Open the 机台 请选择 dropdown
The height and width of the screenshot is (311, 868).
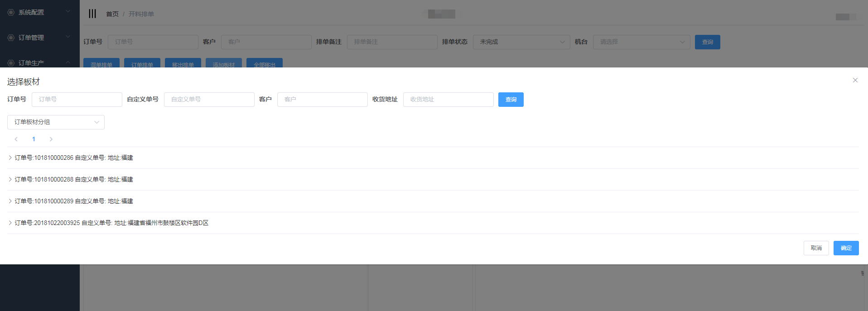(641, 42)
